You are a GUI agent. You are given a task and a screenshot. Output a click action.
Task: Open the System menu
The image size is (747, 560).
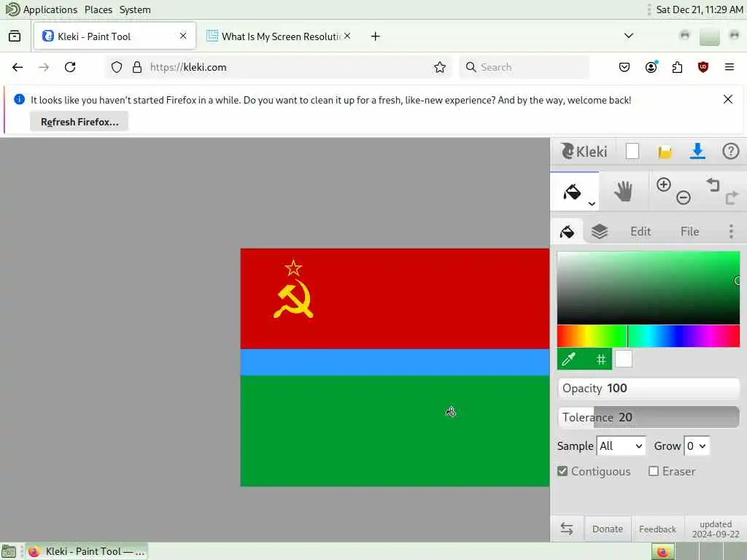[135, 9]
